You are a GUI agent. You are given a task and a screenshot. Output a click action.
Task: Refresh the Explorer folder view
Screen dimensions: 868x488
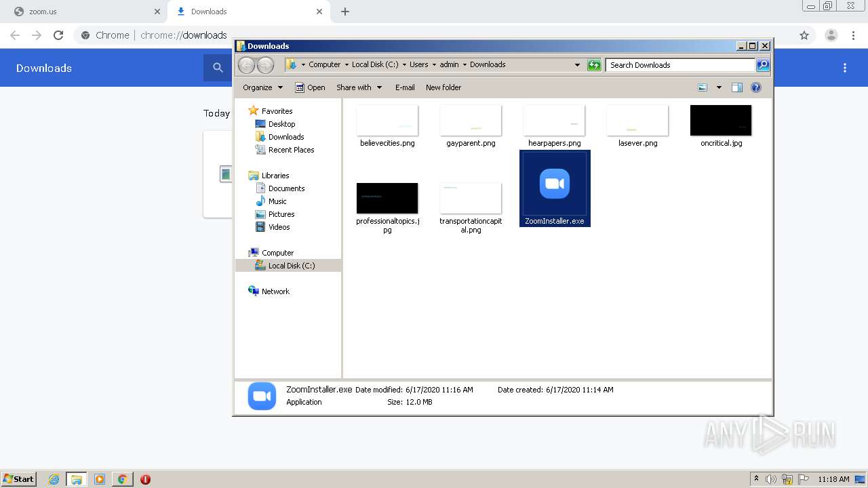(594, 65)
